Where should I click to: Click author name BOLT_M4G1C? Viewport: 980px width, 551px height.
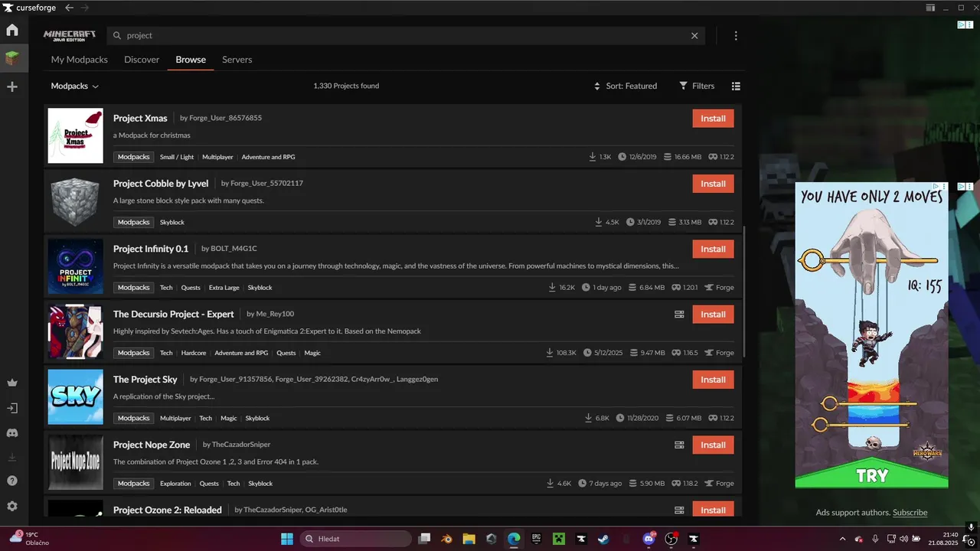(x=234, y=249)
